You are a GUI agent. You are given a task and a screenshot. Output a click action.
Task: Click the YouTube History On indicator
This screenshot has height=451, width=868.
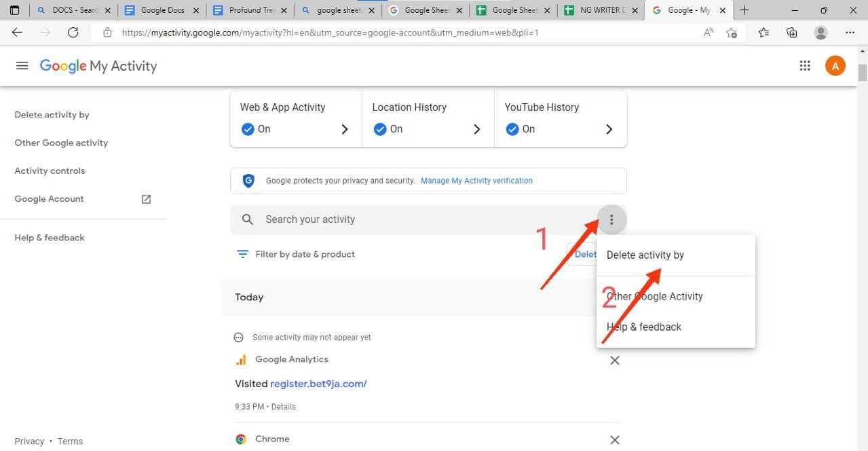[x=513, y=129]
